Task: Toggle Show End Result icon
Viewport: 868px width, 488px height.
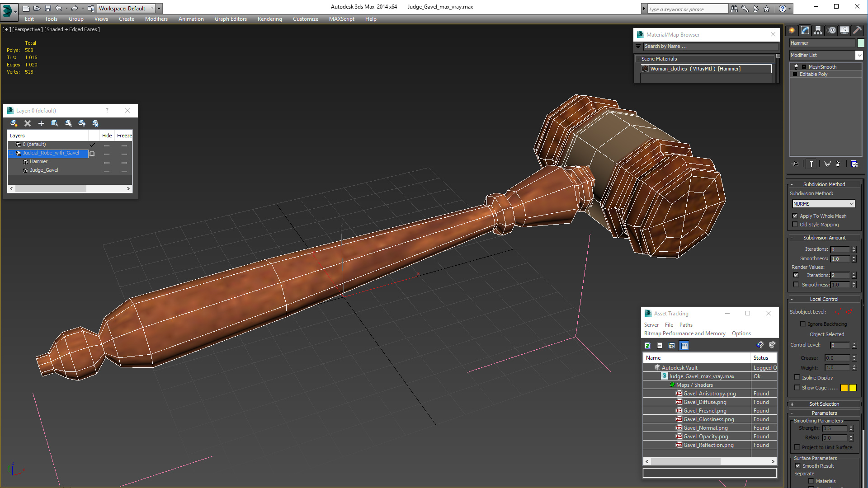Action: 811,164
